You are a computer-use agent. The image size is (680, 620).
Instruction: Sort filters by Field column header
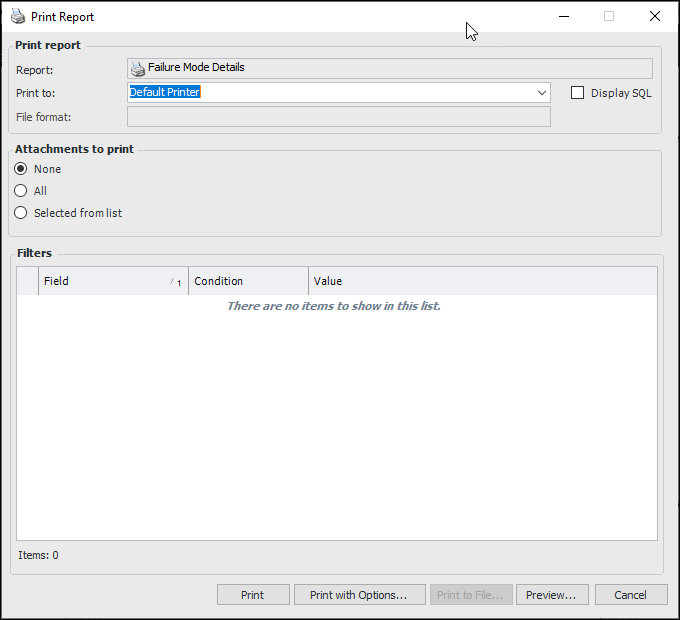113,281
